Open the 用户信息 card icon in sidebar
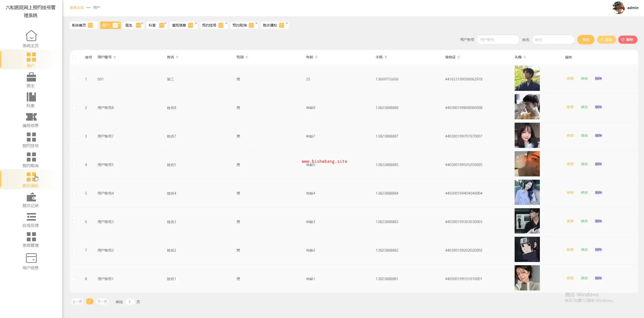Screen dimensions: 644x318 tap(31, 258)
